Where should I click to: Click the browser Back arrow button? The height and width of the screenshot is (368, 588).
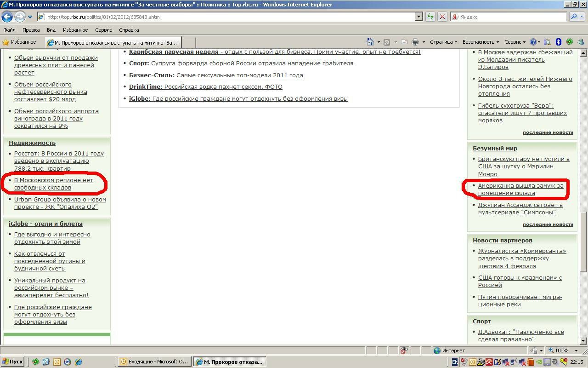pyautogui.click(x=7, y=17)
